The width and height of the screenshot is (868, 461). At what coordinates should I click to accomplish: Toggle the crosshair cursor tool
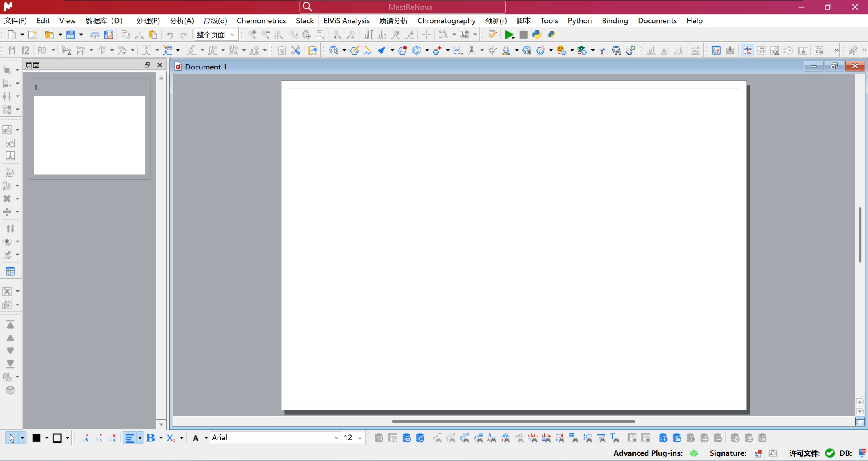[x=426, y=35]
